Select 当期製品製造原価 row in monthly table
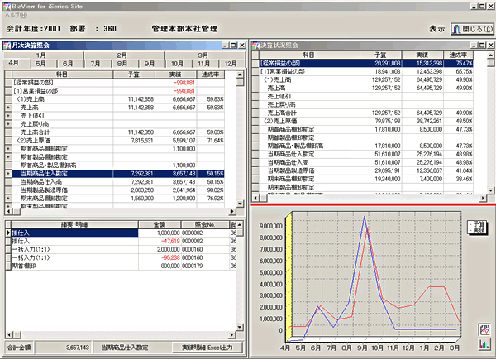 [115, 190]
